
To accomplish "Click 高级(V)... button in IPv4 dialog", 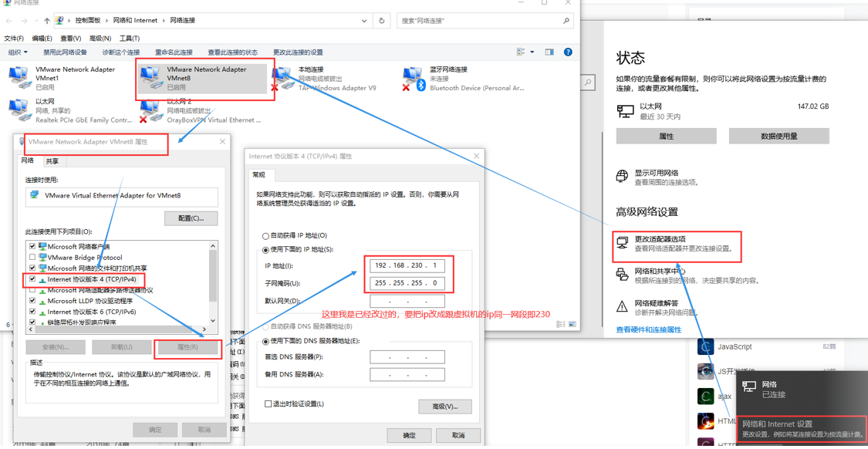I will tap(445, 407).
